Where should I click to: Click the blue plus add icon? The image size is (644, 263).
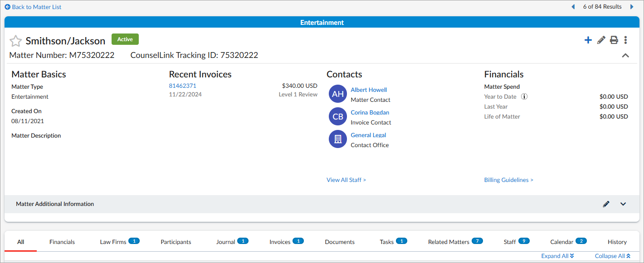click(x=588, y=40)
